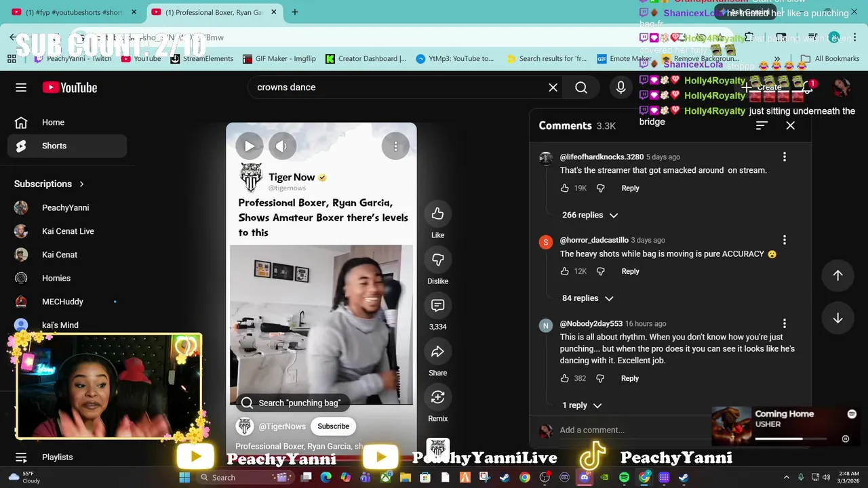
Task: Clear the search text with the X icon
Action: (x=553, y=87)
